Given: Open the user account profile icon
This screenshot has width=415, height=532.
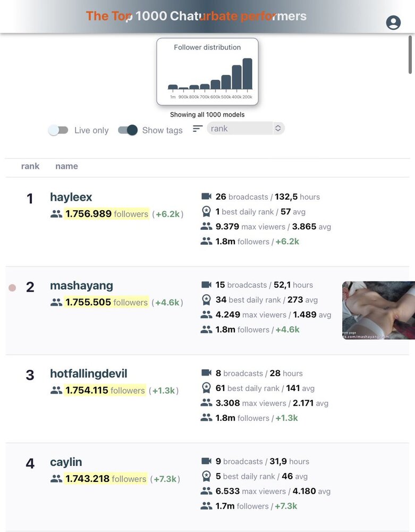Looking at the screenshot, I should click(393, 22).
